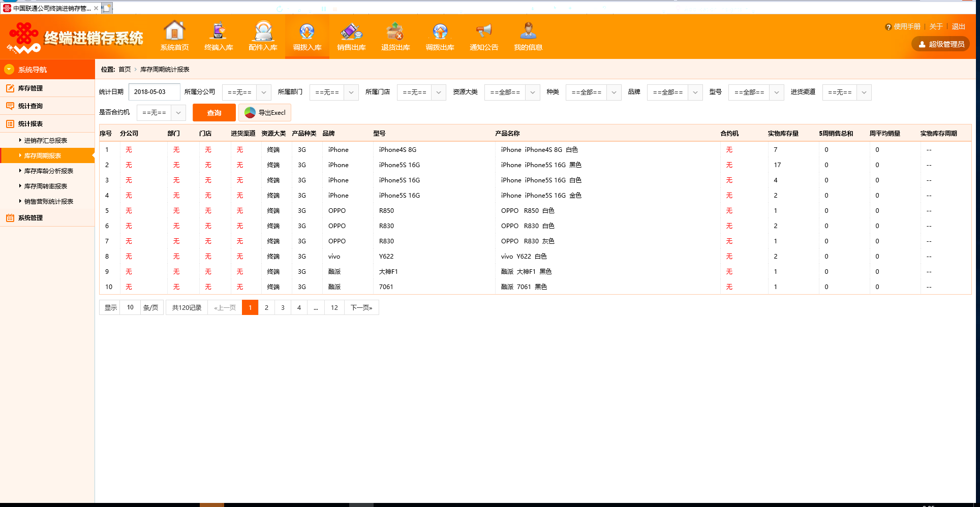Image resolution: width=980 pixels, height=507 pixels.
Task: Click the 查询 button
Action: 214,113
